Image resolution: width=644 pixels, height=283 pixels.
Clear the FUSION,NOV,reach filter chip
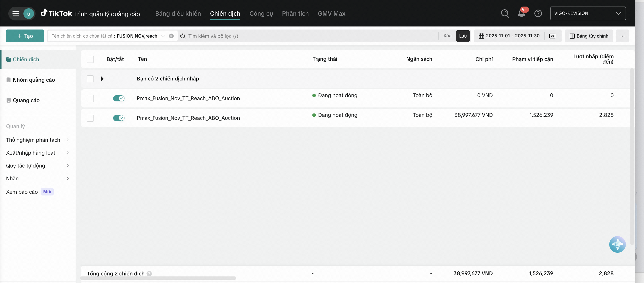click(171, 36)
